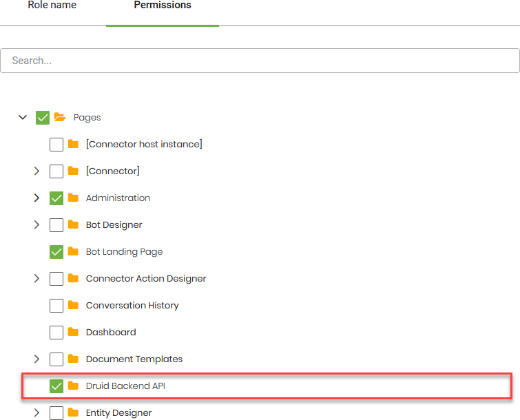The height and width of the screenshot is (420, 520).
Task: Enable the Conversation History permission checkbox
Action: [56, 306]
